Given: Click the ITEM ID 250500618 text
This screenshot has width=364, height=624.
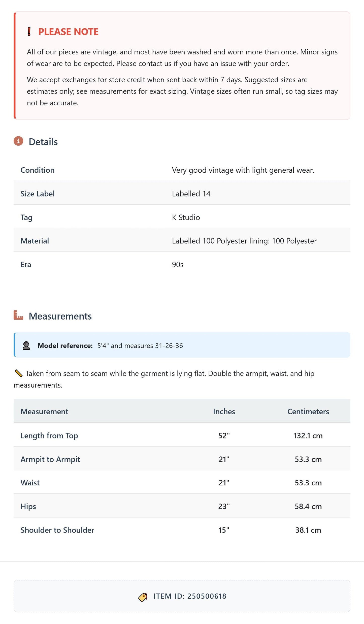Looking at the screenshot, I should [190, 596].
